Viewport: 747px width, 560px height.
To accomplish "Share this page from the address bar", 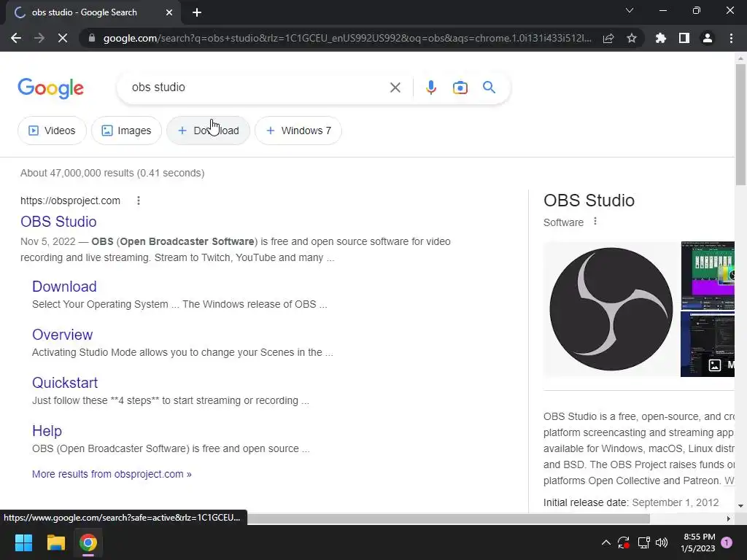I will tap(608, 38).
